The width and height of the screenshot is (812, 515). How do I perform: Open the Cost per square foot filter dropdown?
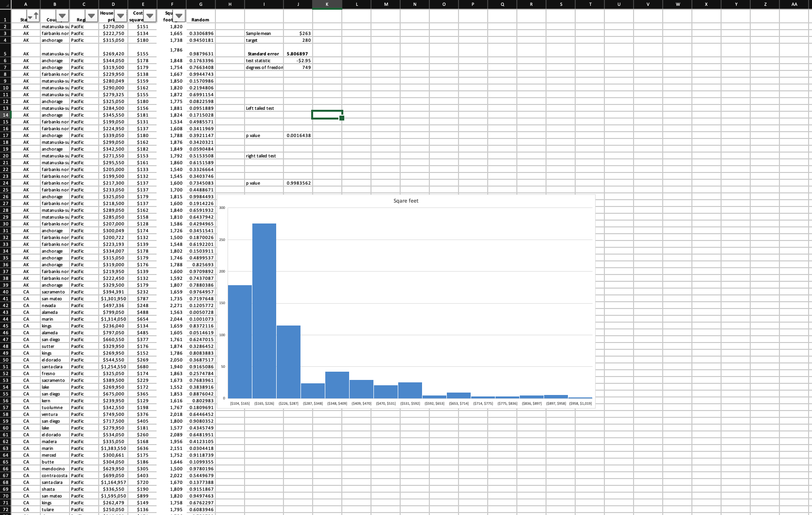149,17
